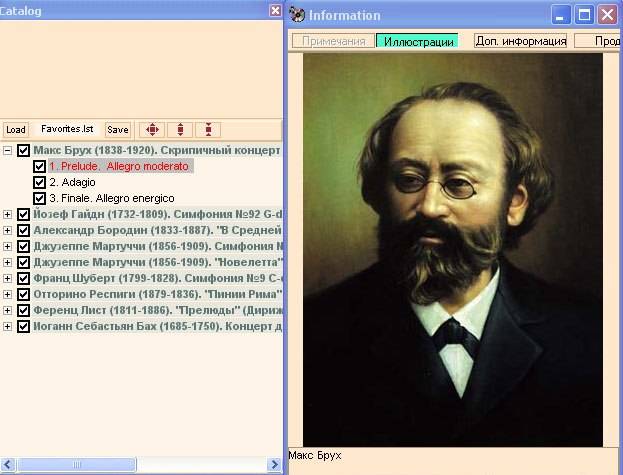Select the Респиги Пинии Рима entry

click(157, 294)
